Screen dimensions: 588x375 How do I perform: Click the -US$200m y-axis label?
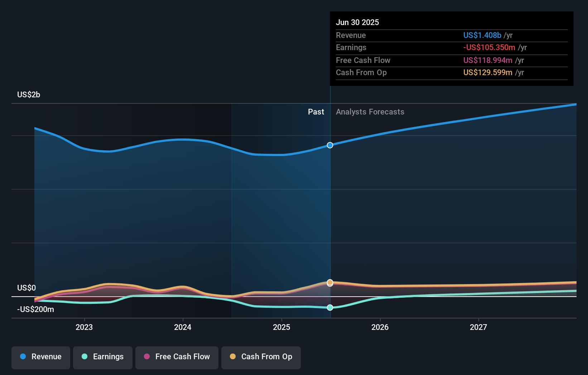35,309
